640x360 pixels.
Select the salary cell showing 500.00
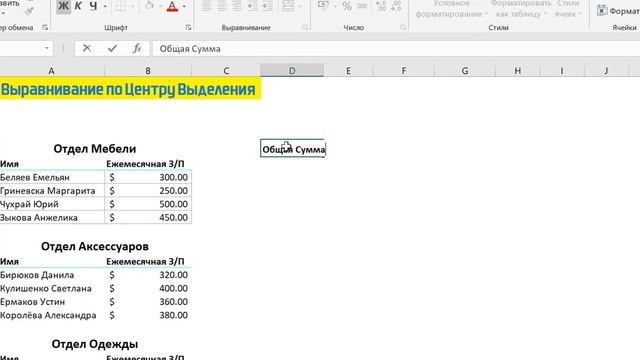148,204
